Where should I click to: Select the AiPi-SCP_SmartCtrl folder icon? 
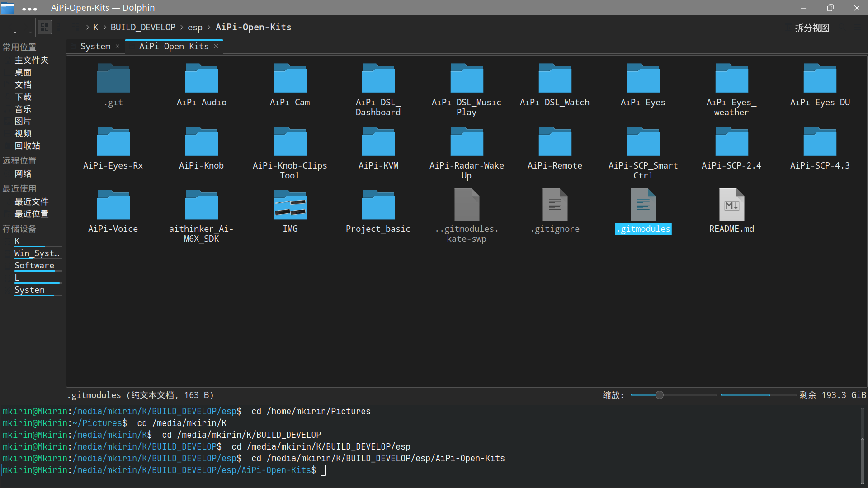click(x=643, y=141)
